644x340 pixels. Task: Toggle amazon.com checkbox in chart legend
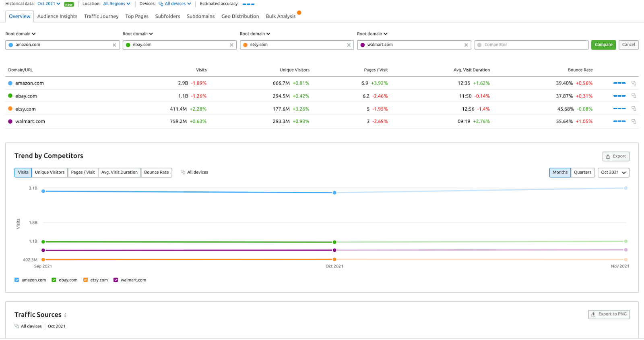pos(17,280)
